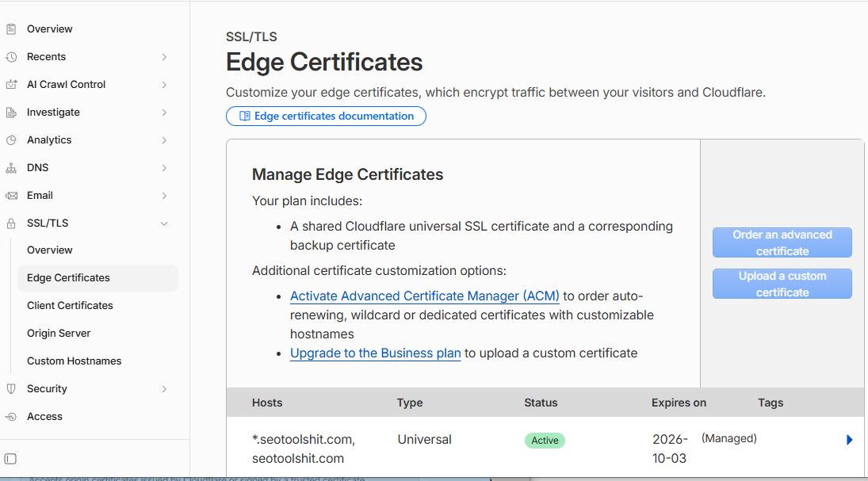Screen dimensions: 868x481
Task: Collapse the SSL/TLS section chevron
Action: (164, 223)
